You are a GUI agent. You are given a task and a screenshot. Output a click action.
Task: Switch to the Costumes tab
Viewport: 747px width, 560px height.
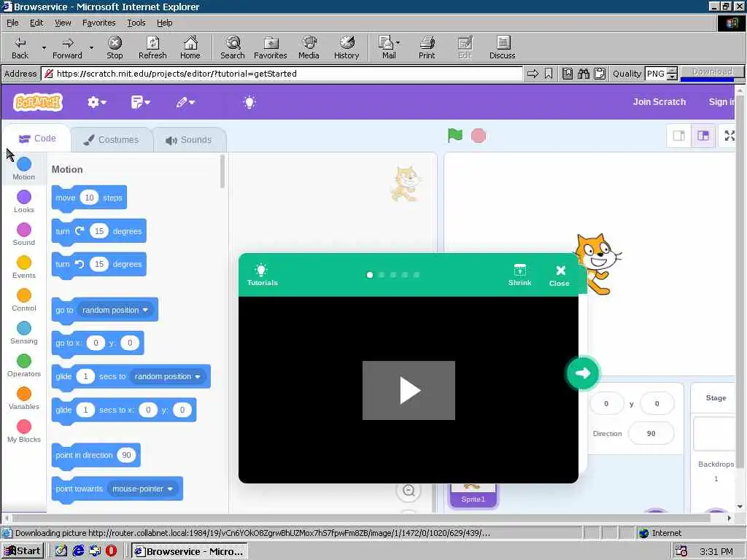coord(112,139)
